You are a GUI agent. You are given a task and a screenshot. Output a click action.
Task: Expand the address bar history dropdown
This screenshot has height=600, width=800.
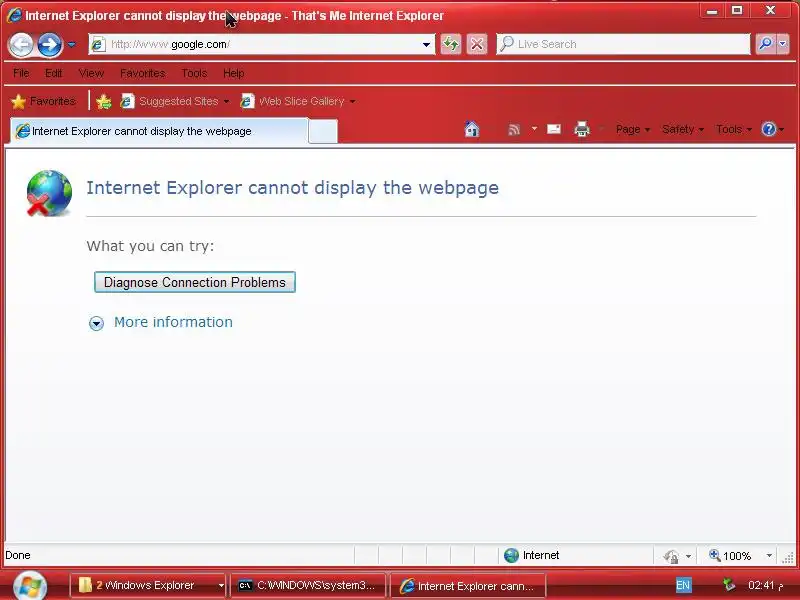click(x=426, y=45)
